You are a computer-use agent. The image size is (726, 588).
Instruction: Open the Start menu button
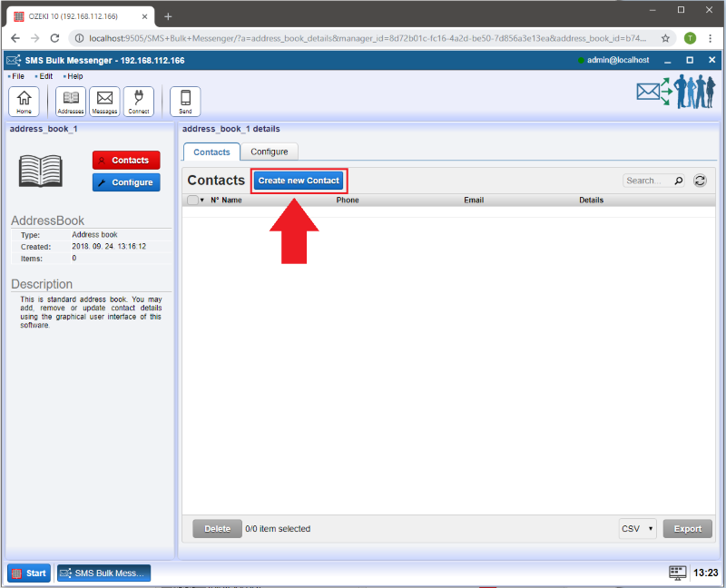[29, 573]
